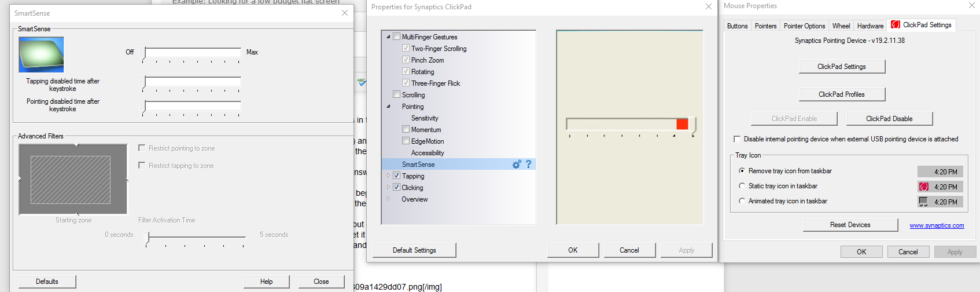This screenshot has width=980, height=292.
Task: Click the Tapping disabled time slider
Action: pos(191,83)
